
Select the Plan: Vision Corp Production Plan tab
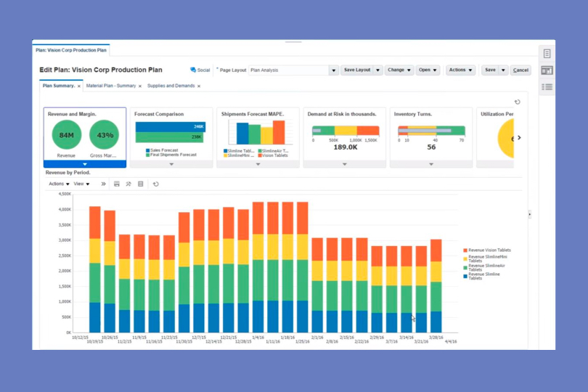71,50
